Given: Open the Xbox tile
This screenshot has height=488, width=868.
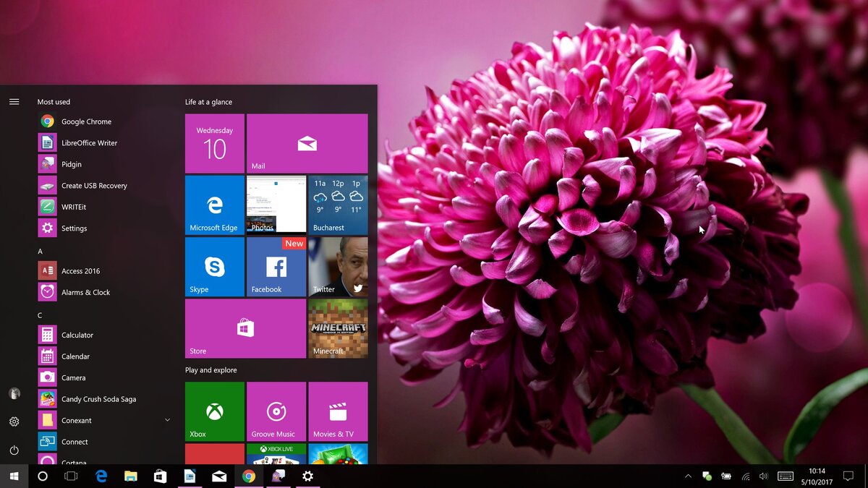Looking at the screenshot, I should pyautogui.click(x=215, y=411).
